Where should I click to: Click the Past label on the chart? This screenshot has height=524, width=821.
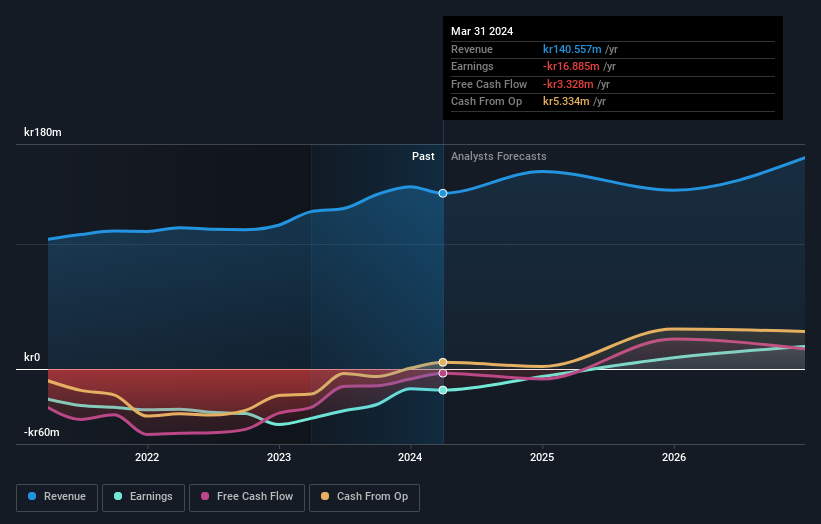(x=423, y=156)
